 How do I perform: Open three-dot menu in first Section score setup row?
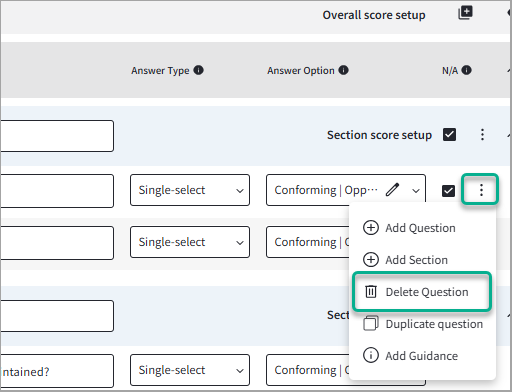pos(482,135)
